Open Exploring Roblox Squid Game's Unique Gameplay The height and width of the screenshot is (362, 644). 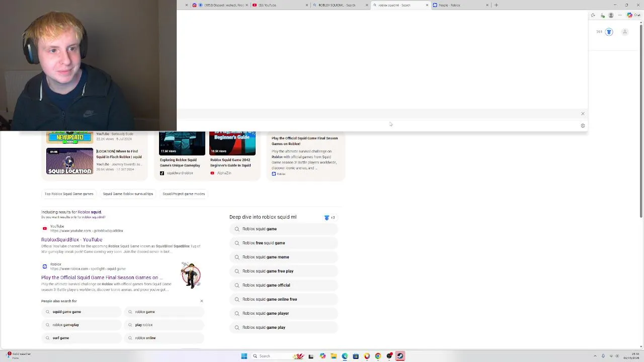click(x=180, y=162)
